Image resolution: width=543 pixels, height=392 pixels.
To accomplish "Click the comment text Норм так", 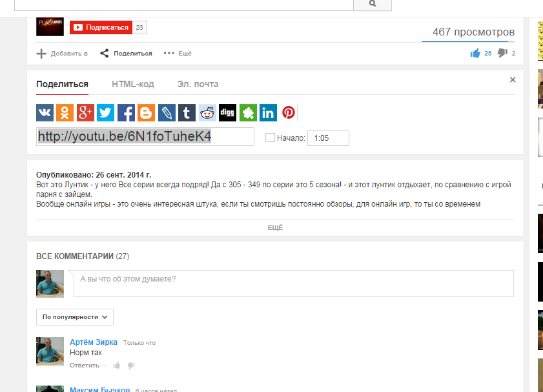I will pyautogui.click(x=86, y=353).
